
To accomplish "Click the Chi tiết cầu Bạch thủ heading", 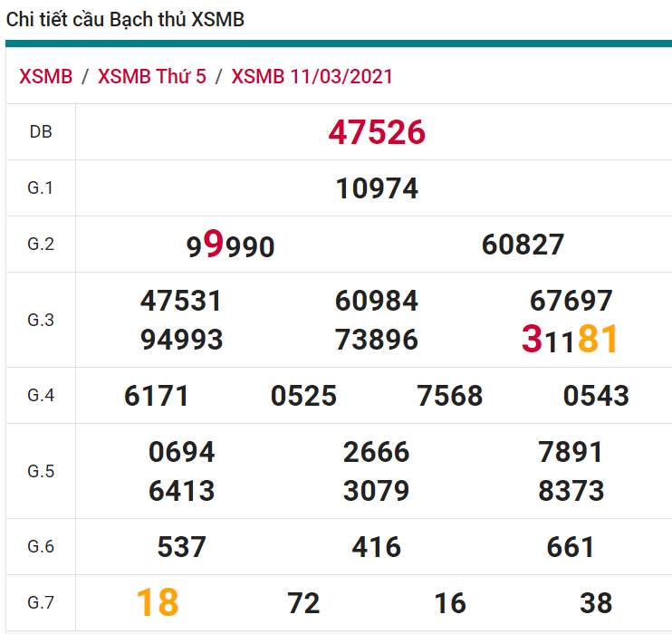I will (125, 20).
